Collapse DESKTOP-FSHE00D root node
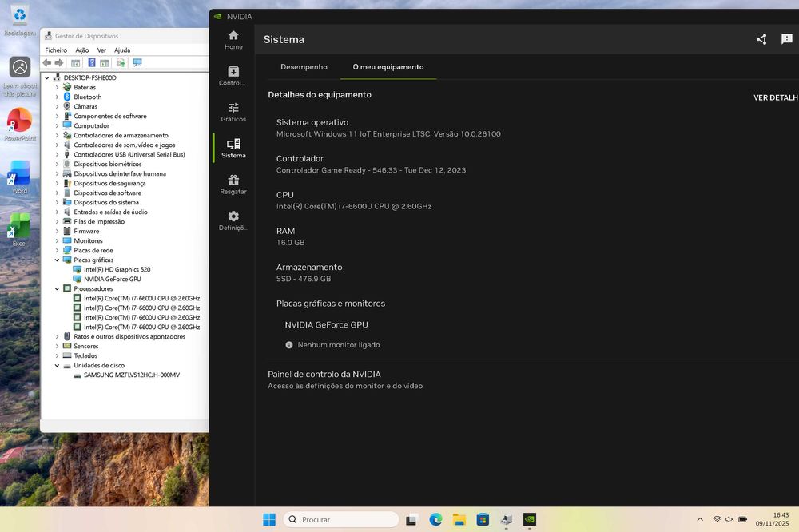The width and height of the screenshot is (799, 532). [x=47, y=78]
